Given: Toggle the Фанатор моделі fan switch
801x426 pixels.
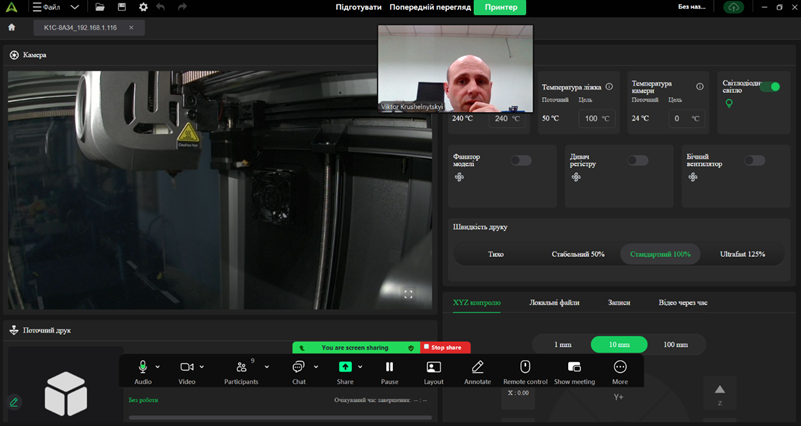Looking at the screenshot, I should tap(520, 160).
